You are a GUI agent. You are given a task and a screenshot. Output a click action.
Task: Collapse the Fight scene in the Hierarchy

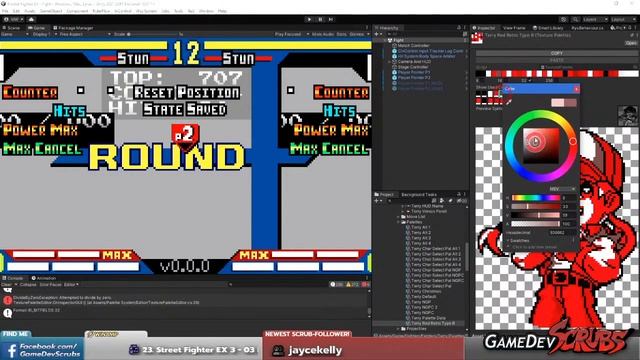pos(385,40)
